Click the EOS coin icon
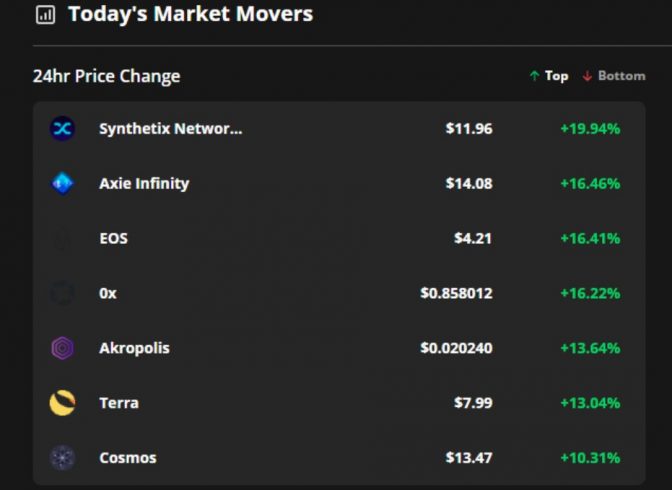Screen dimensions: 672x490 point(63,238)
